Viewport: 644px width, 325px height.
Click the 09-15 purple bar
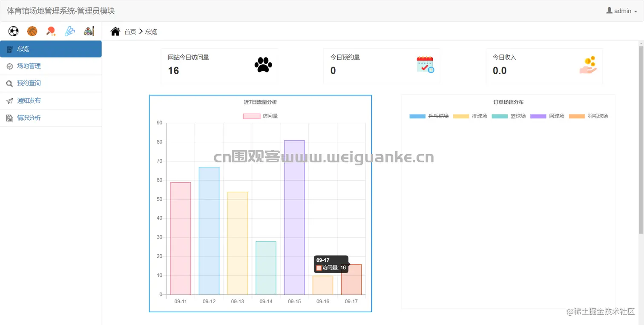[x=294, y=217]
